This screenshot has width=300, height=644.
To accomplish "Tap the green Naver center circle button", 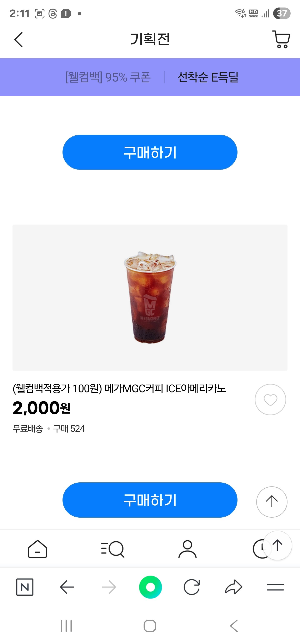I will 150,587.
